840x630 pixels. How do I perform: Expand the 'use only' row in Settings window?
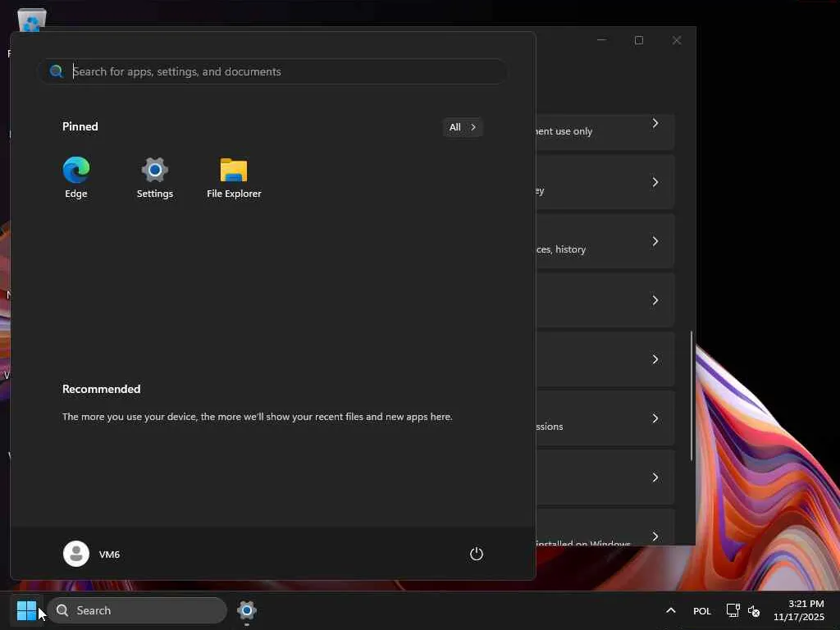[605, 130]
